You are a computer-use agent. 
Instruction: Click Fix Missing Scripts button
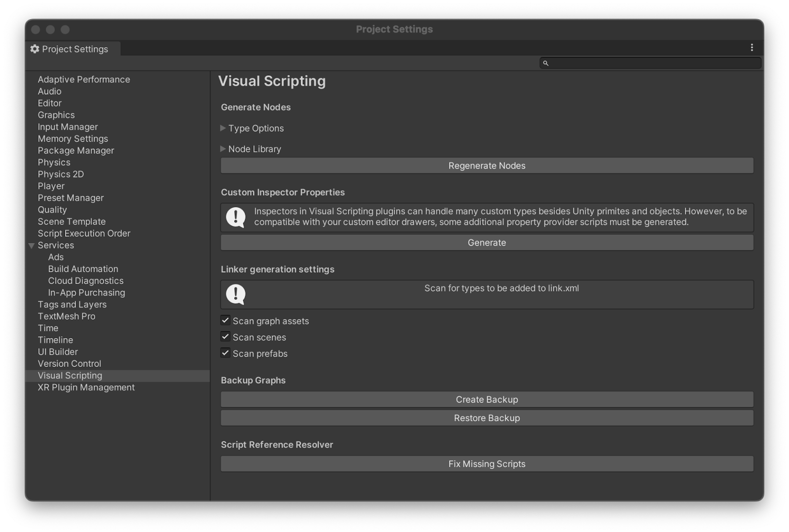click(487, 463)
